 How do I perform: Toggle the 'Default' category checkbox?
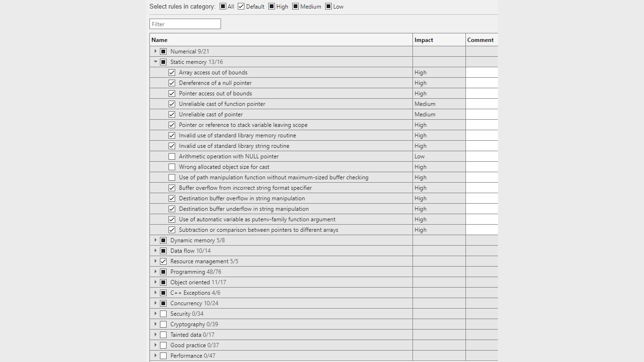point(241,7)
